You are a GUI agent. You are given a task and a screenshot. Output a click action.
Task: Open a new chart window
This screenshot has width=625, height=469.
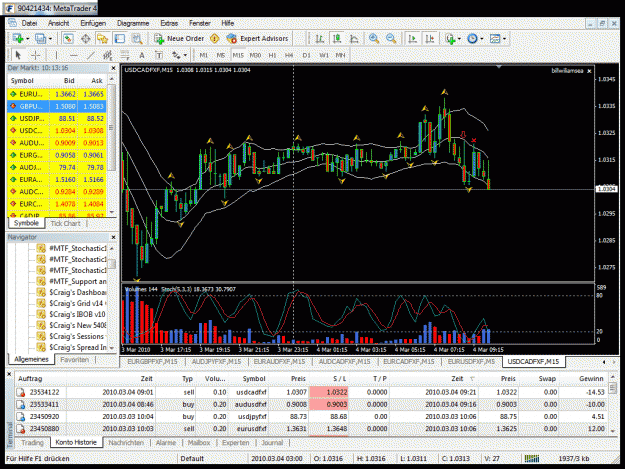coord(18,39)
